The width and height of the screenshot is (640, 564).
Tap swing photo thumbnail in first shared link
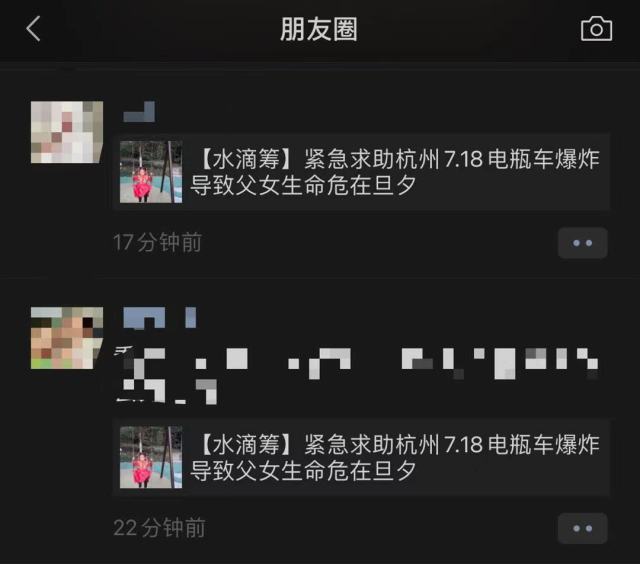(151, 172)
